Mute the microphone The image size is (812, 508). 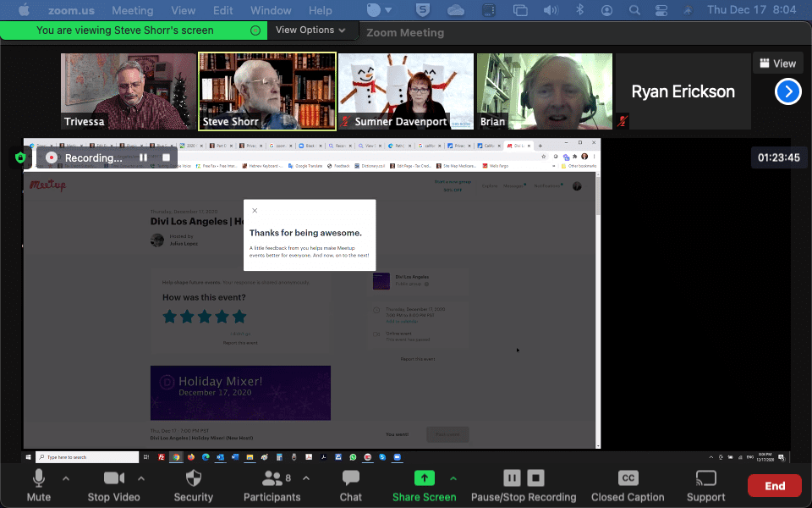coord(39,479)
